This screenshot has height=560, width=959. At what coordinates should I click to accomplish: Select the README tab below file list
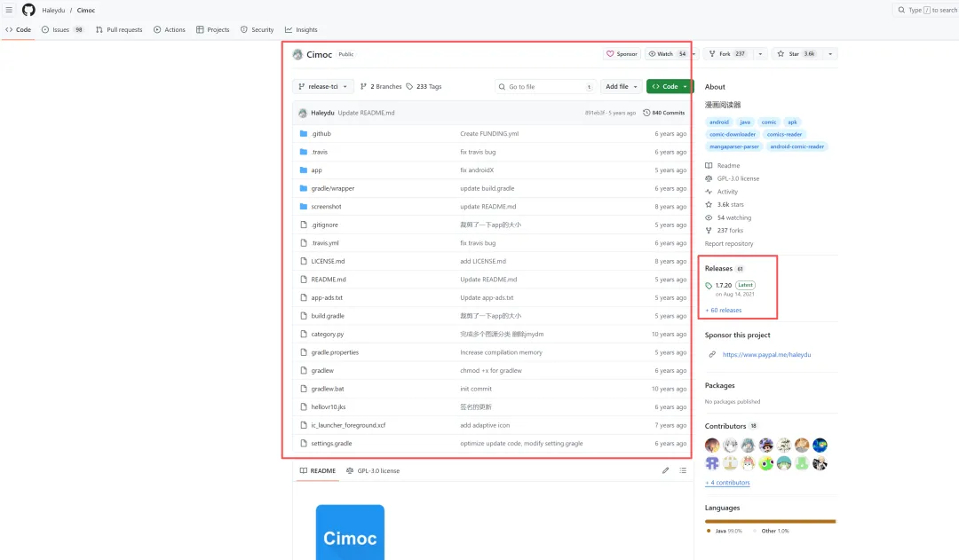pyautogui.click(x=317, y=470)
